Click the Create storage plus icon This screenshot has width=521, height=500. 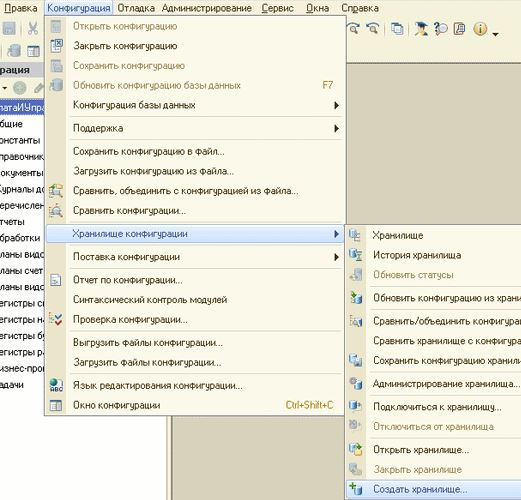pyautogui.click(x=355, y=489)
